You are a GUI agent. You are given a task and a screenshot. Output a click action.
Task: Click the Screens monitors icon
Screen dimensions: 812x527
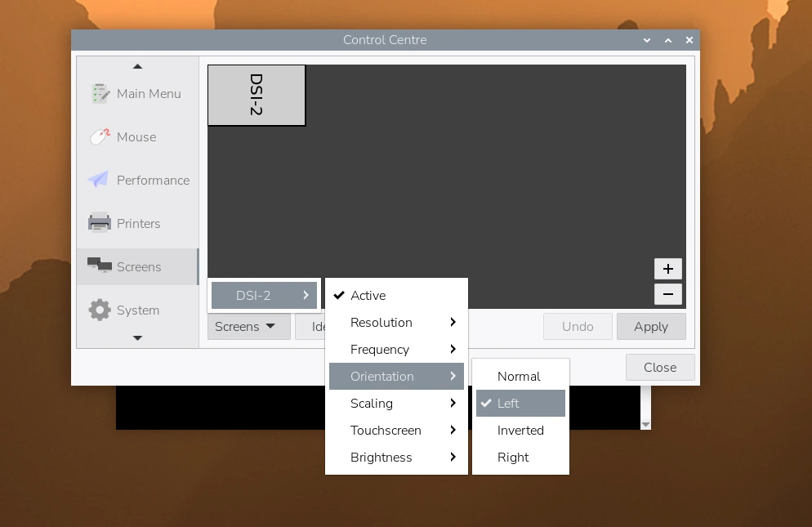coord(100,266)
